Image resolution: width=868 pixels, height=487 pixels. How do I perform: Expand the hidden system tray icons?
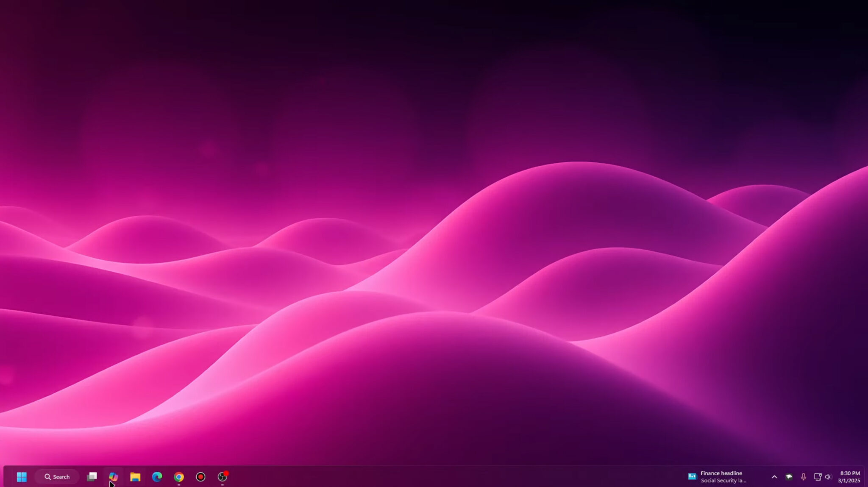[774, 476]
